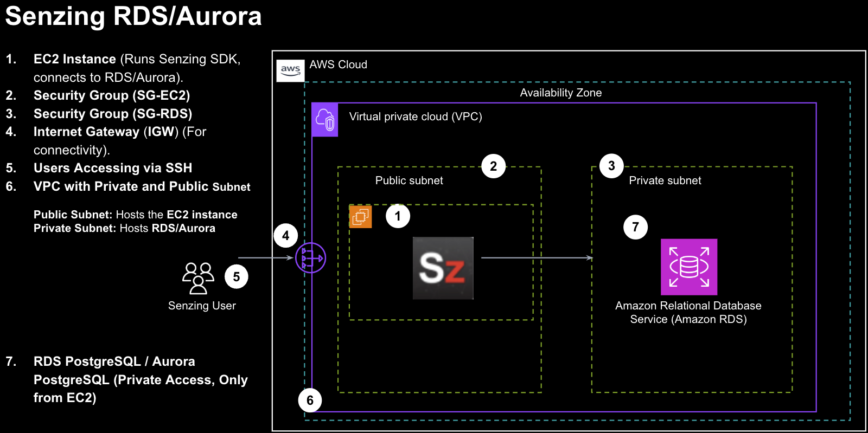
Task: Click the 'AWS Cloud' label
Action: point(339,64)
